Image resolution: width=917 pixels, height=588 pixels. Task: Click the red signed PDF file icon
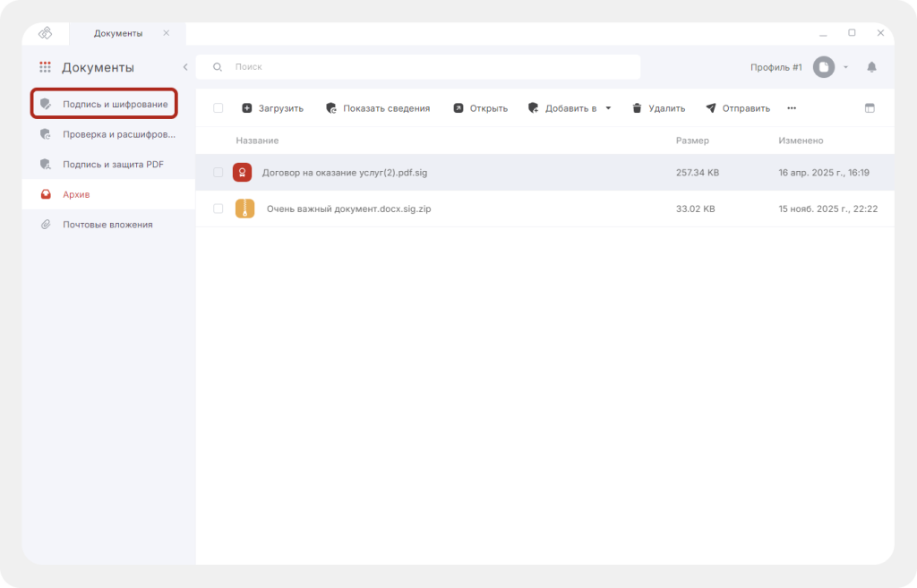(242, 173)
